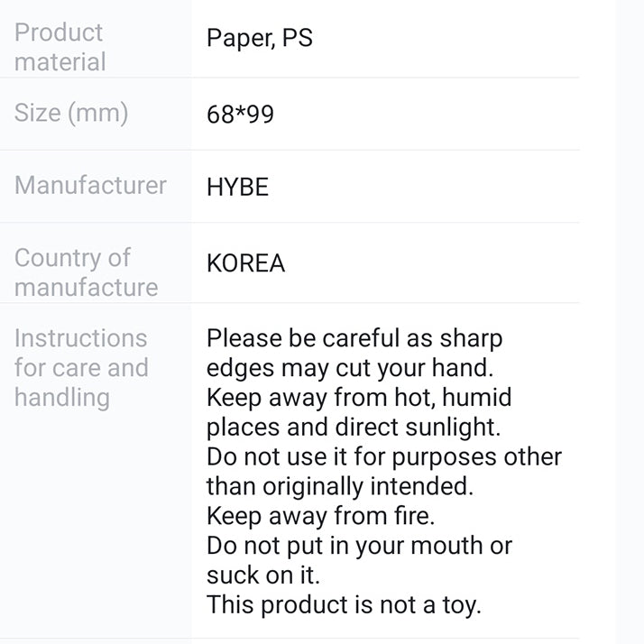Image resolution: width=644 pixels, height=644 pixels.
Task: Click 'Do not use it for purposes other' line
Action: (383, 456)
